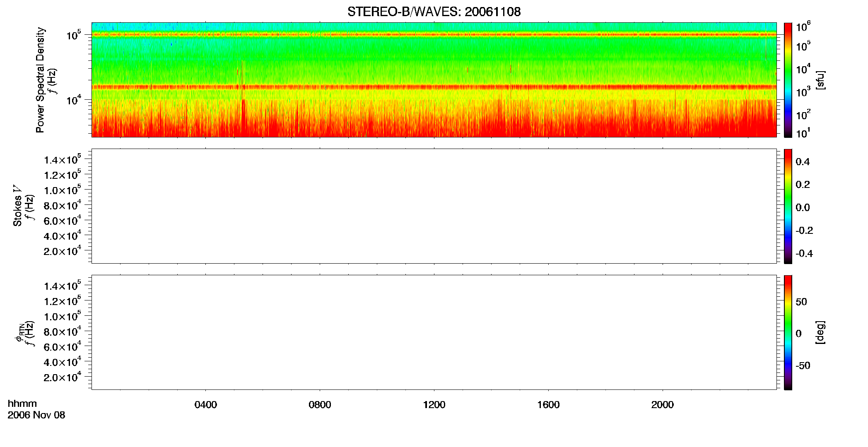Click the upper orange band near 10^5 Hz

(x=434, y=35)
